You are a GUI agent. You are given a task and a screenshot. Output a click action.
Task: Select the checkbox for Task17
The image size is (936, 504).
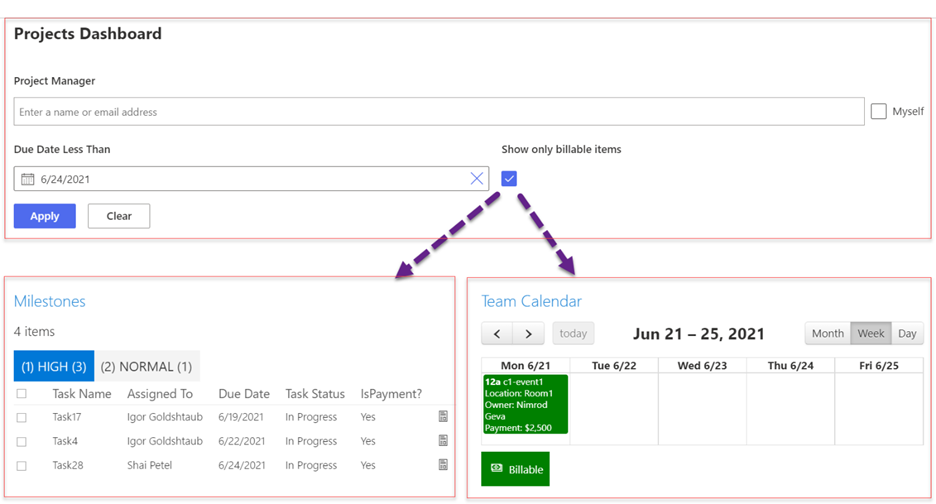pyautogui.click(x=21, y=417)
